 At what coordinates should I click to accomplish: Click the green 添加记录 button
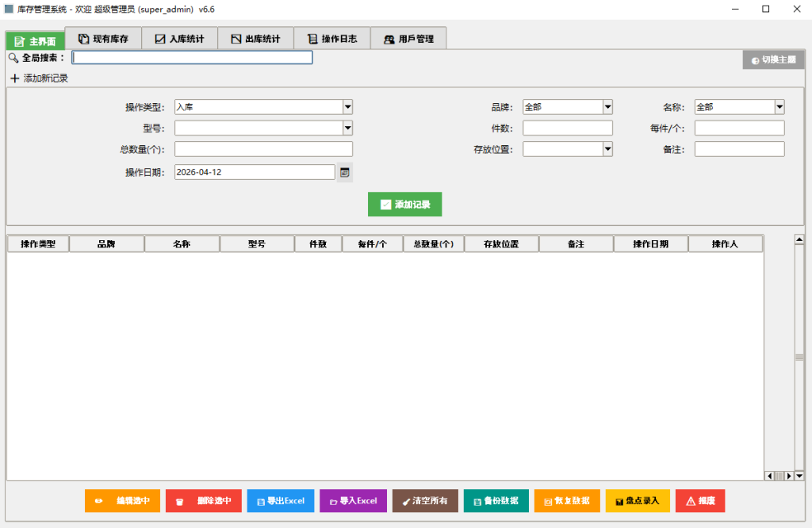coord(405,205)
